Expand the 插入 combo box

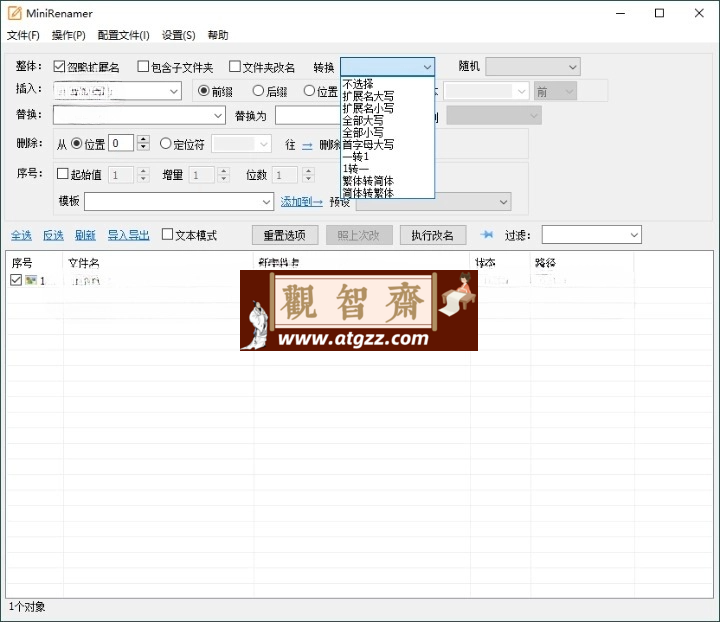pos(174,91)
